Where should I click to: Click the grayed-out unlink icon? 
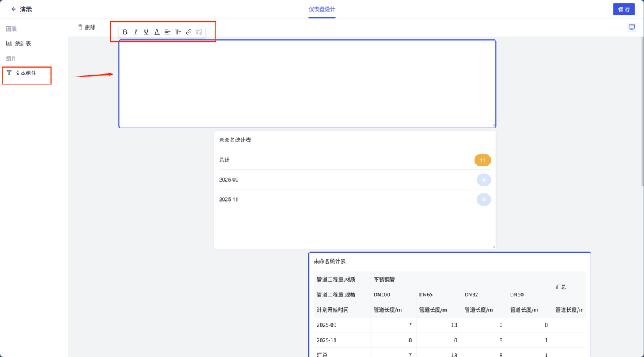pos(200,32)
